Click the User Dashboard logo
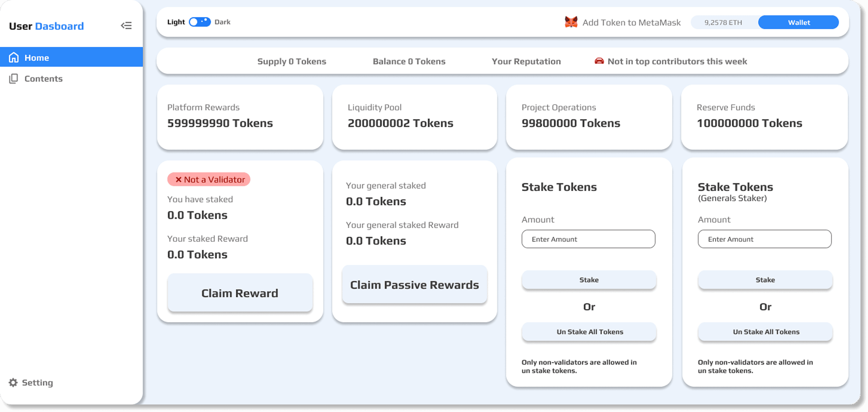 (47, 26)
